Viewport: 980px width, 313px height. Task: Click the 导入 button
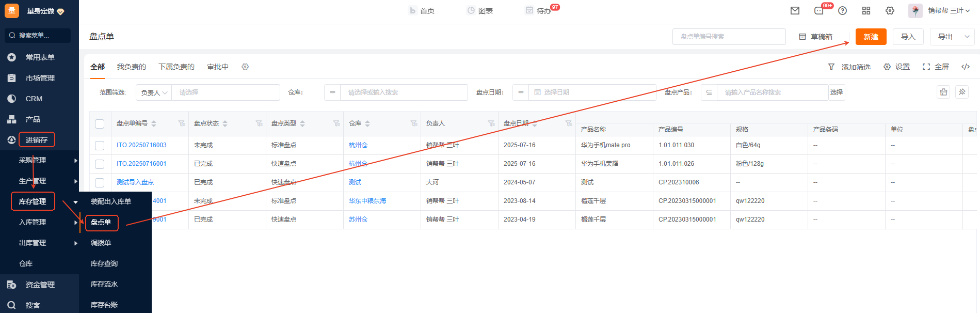click(x=908, y=37)
